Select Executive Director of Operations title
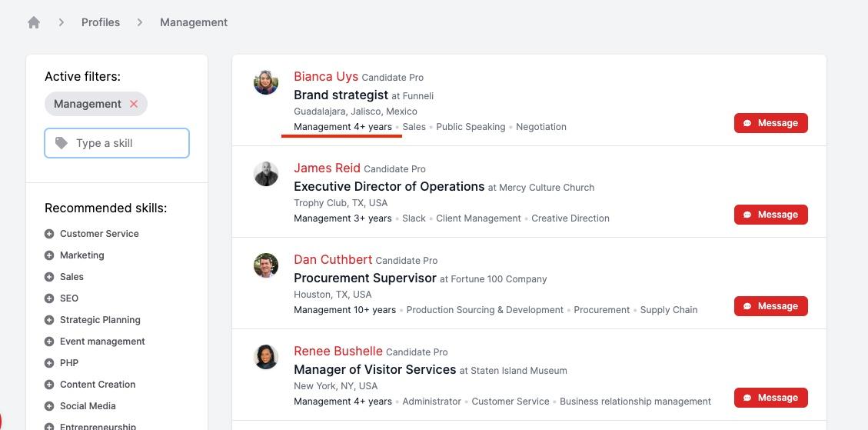 389,186
